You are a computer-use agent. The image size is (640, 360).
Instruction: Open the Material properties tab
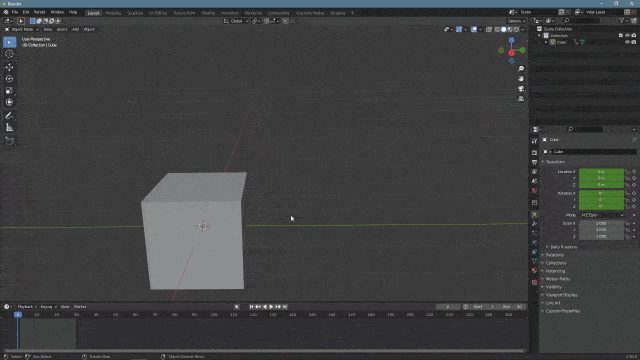[534, 271]
